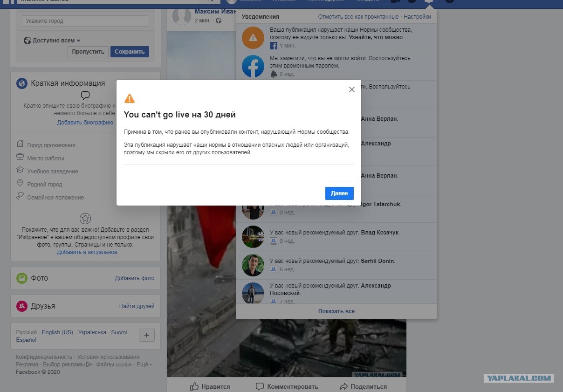The height and width of the screenshot is (392, 563).
Task: Click the Учебное заведение graduation cap icon
Action: (20, 170)
